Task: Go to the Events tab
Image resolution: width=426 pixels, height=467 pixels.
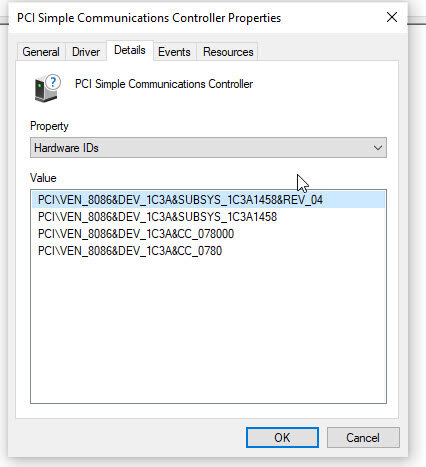Action: (174, 52)
